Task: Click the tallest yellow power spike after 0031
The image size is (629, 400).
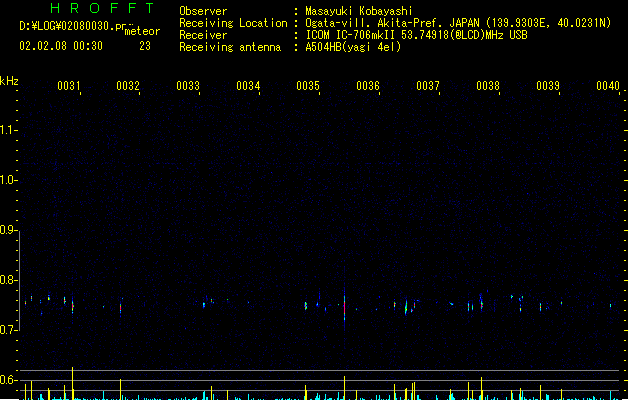Action: pos(73,383)
